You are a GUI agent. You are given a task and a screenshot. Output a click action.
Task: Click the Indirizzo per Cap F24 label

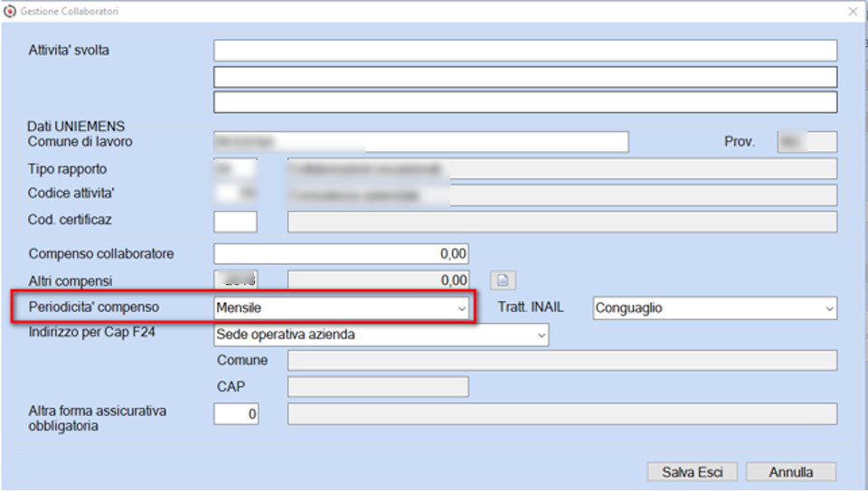coord(91,332)
